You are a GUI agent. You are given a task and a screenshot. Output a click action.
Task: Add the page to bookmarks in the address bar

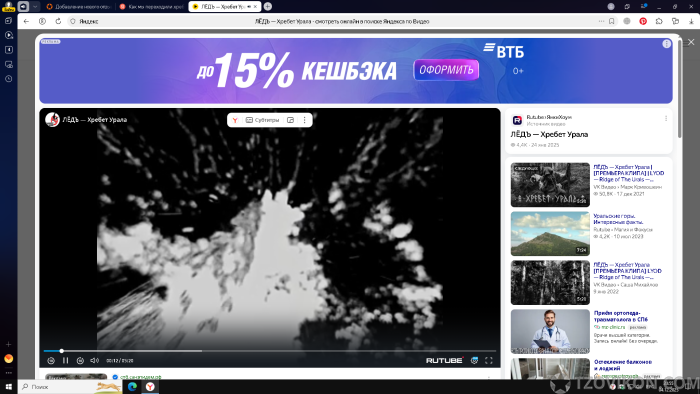612,21
